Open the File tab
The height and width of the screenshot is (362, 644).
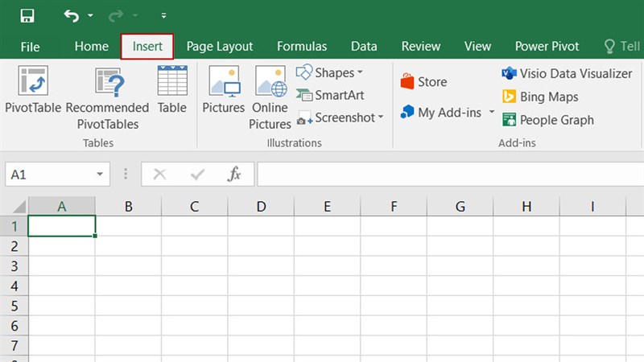[30, 47]
